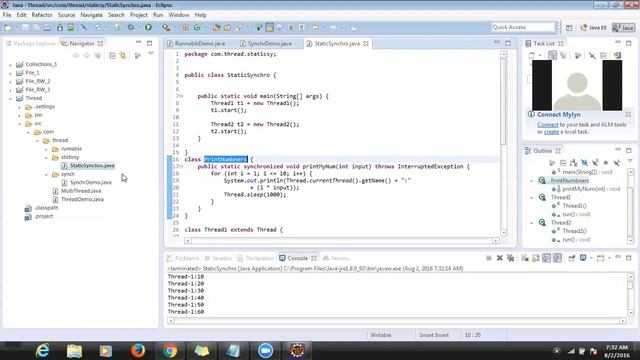This screenshot has width=640, height=360.
Task: Open the Outline view menu triangle
Action: click(630, 161)
